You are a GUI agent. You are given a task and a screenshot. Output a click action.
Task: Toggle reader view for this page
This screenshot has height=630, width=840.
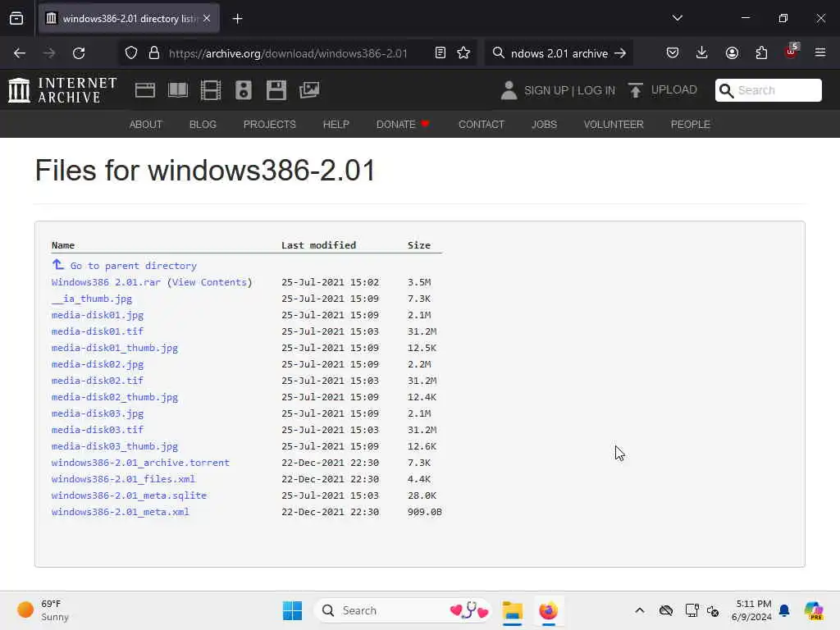tap(441, 53)
